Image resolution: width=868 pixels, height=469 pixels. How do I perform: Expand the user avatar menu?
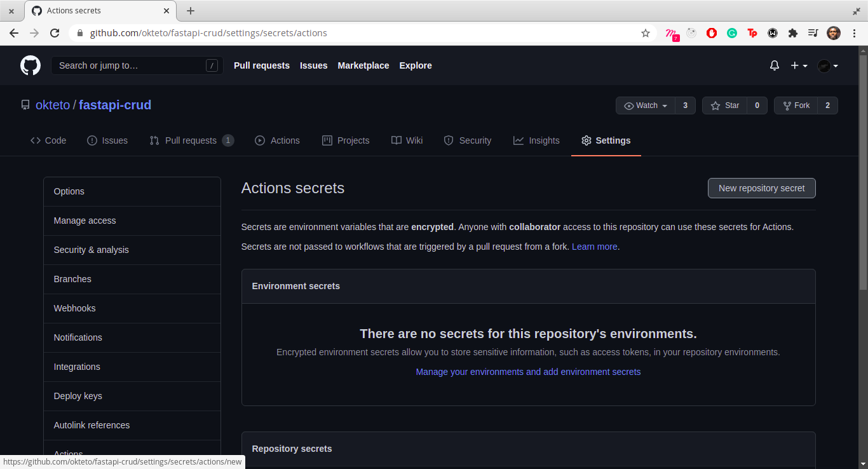pyautogui.click(x=827, y=65)
